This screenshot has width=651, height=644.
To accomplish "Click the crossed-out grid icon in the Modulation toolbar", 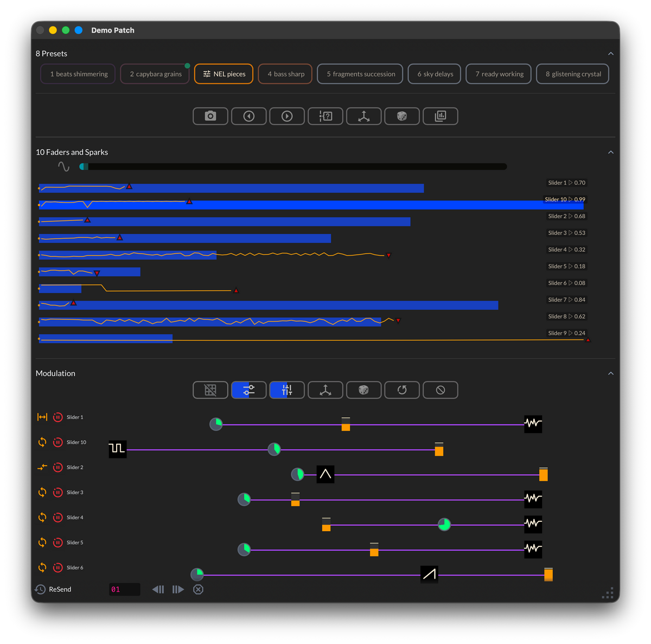I will coord(210,390).
